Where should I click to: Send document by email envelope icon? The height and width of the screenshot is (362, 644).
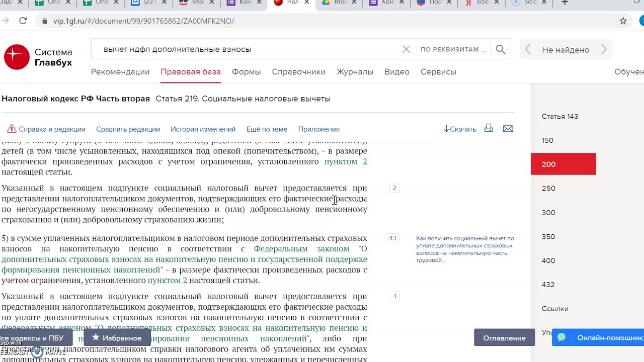coord(508,129)
